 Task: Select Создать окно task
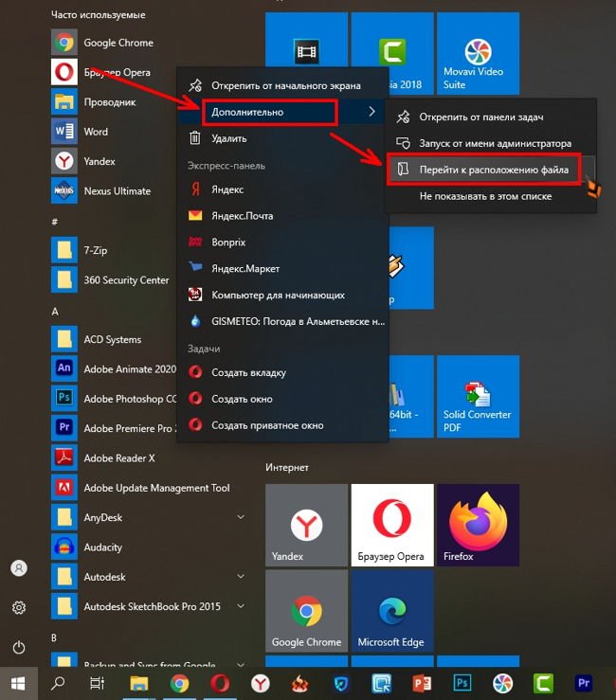pos(282,399)
